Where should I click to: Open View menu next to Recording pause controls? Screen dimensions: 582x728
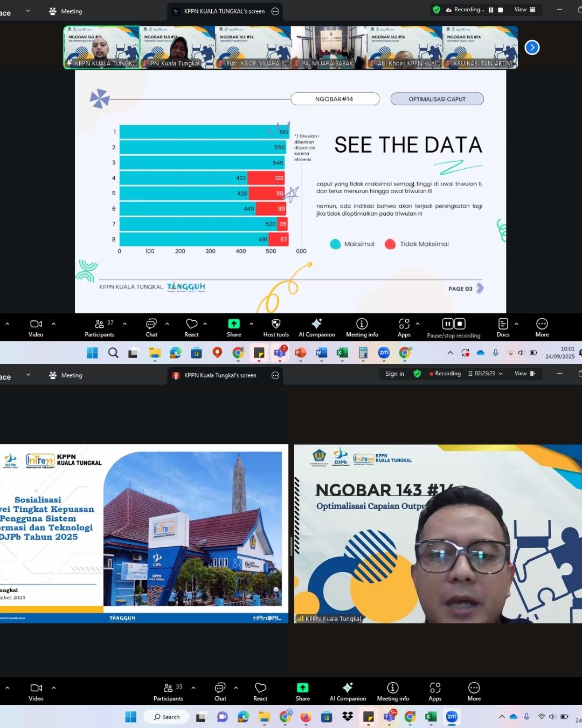pos(524,10)
